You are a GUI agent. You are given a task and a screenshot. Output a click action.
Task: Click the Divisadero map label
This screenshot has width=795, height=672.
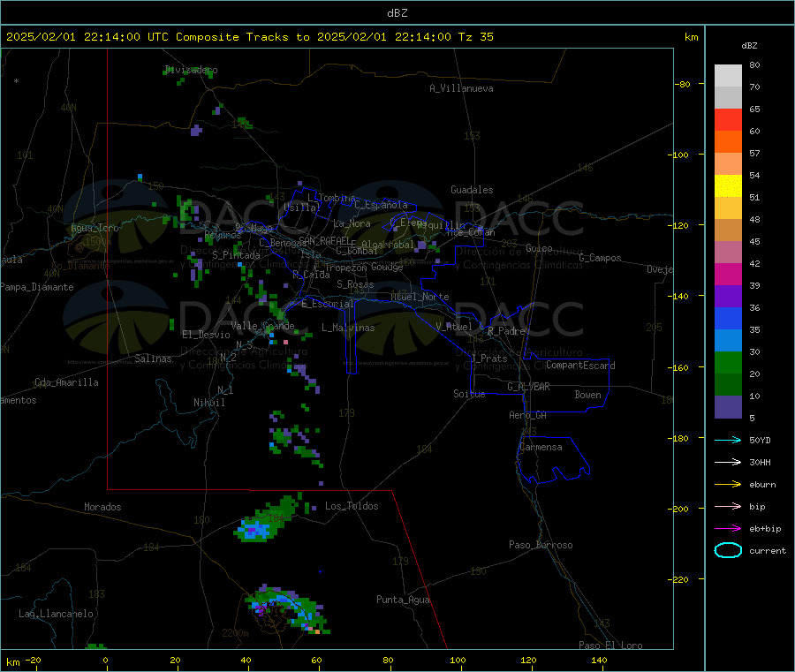[192, 70]
